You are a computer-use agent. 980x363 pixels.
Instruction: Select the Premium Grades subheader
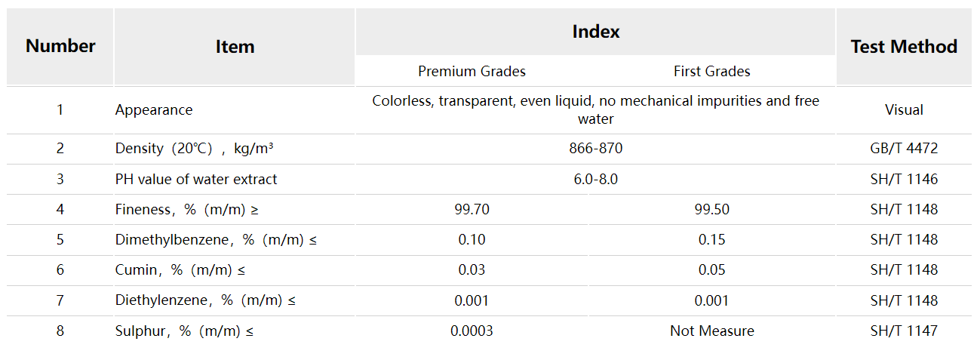[x=472, y=72]
